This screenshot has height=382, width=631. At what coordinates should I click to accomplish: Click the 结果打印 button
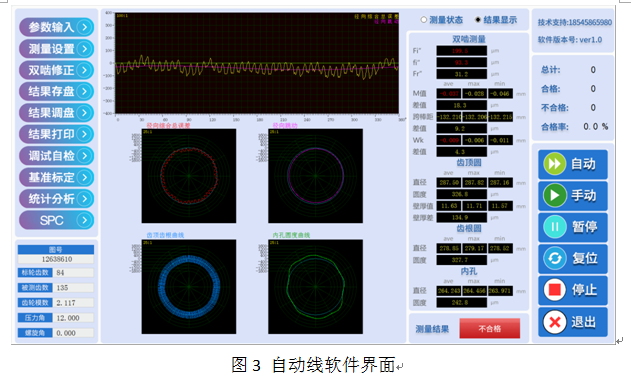click(57, 134)
